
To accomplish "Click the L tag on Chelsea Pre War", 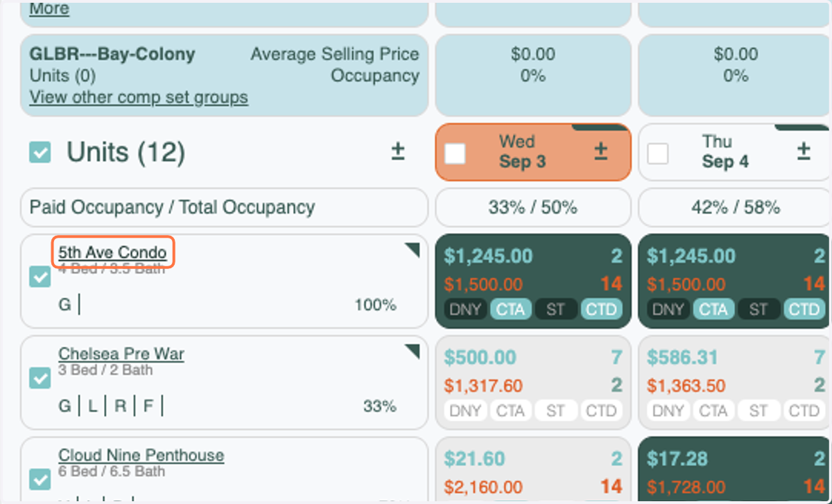I will 92,406.
